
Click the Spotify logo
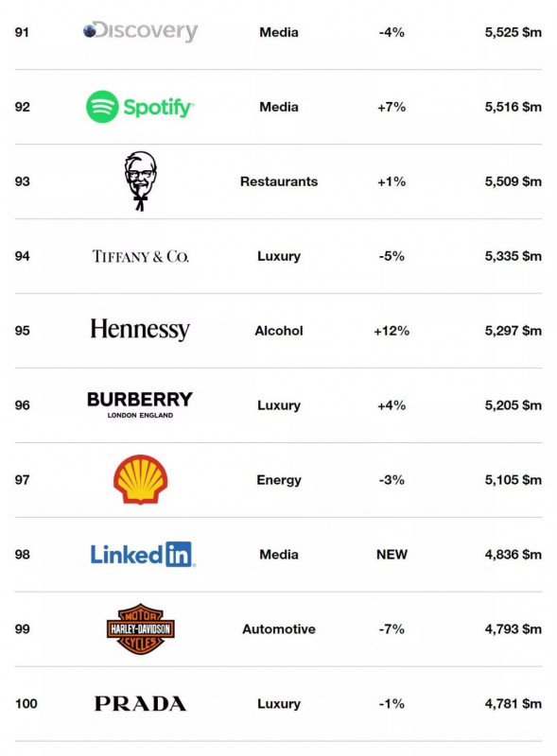coord(141,107)
